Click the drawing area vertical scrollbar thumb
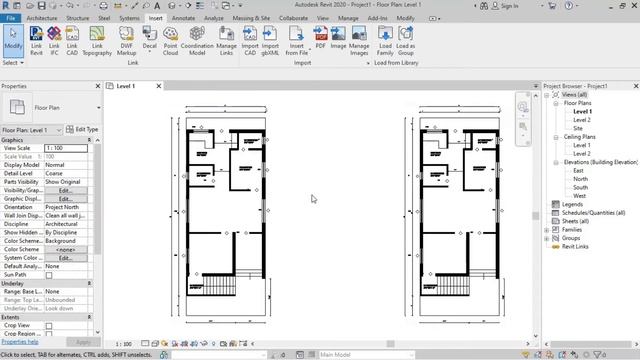 (536, 216)
